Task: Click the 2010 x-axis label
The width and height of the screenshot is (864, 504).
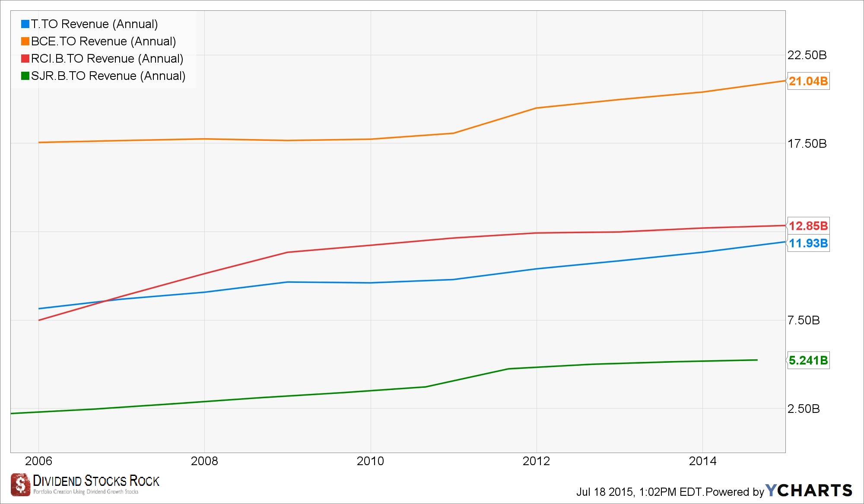Action: 370,461
